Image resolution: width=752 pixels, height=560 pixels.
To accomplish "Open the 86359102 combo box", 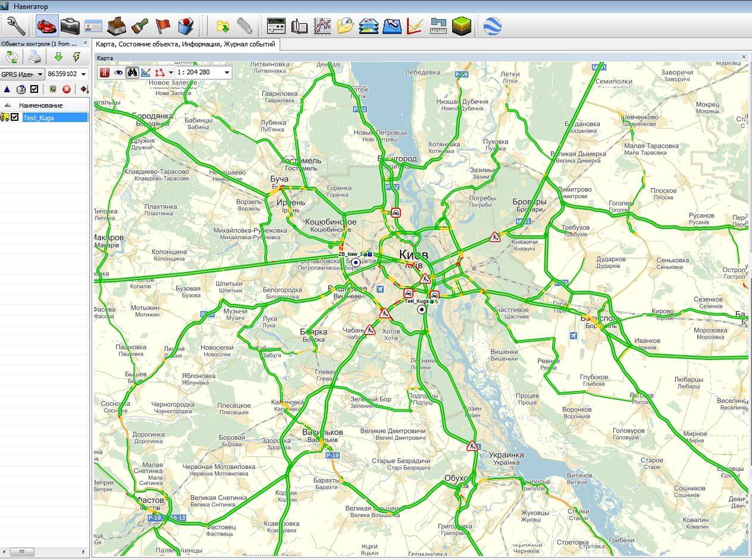I will coord(67,74).
